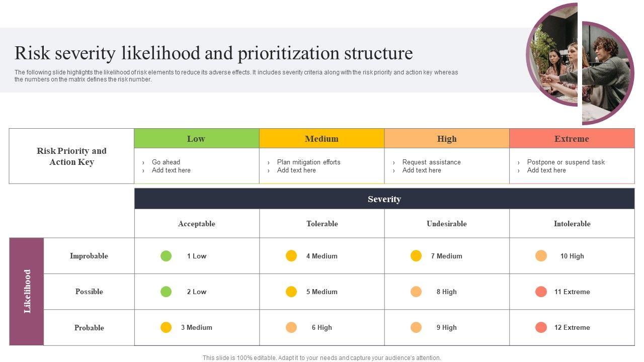Select the yellow dot next to 3 Medium
The image size is (644, 362).
[166, 327]
